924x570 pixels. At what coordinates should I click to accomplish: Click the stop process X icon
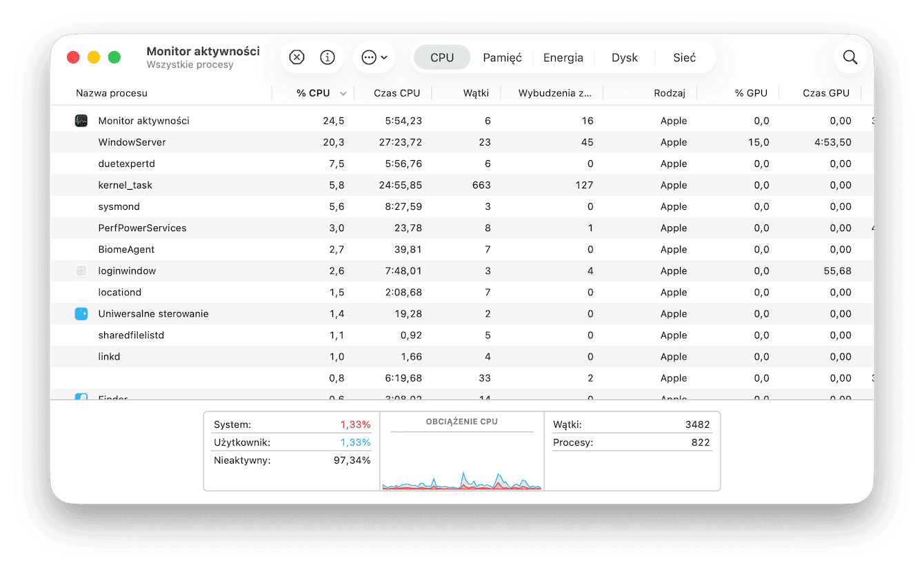(x=297, y=57)
